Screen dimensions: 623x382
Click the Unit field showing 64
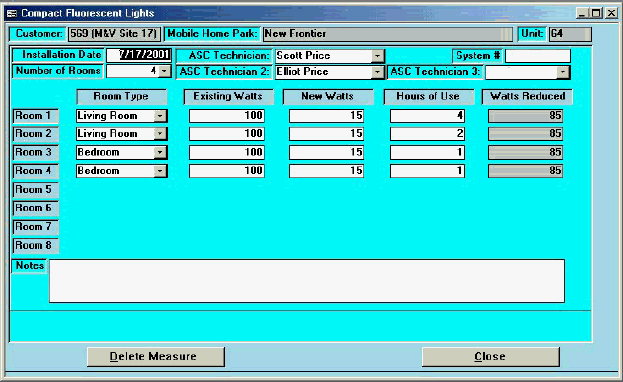[570, 34]
